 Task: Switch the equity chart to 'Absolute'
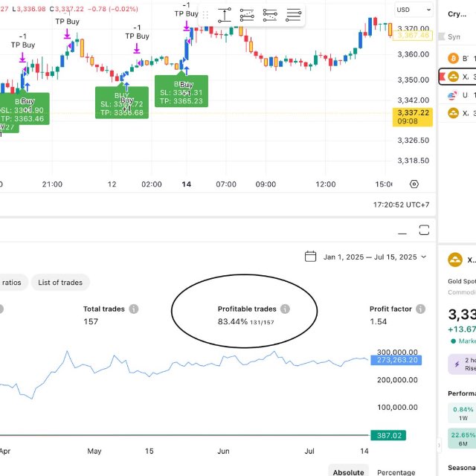pos(348,472)
